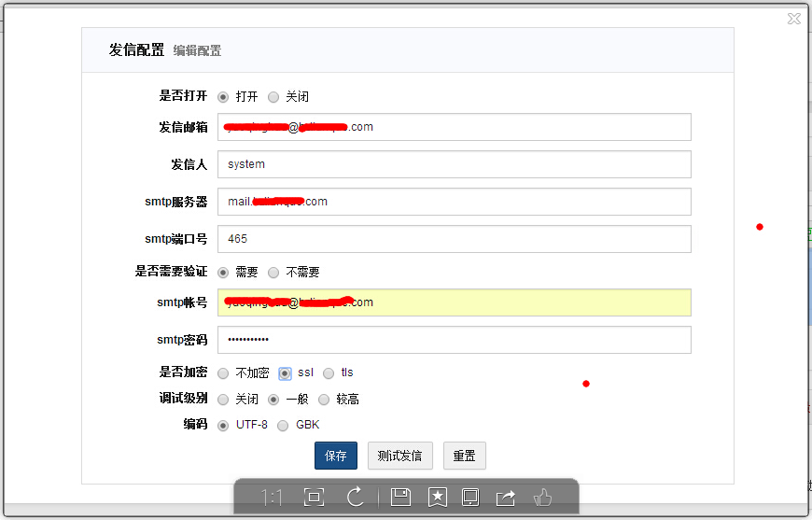The height and width of the screenshot is (520, 812).
Task: Click the thumbs-up like icon
Action: coord(542,498)
